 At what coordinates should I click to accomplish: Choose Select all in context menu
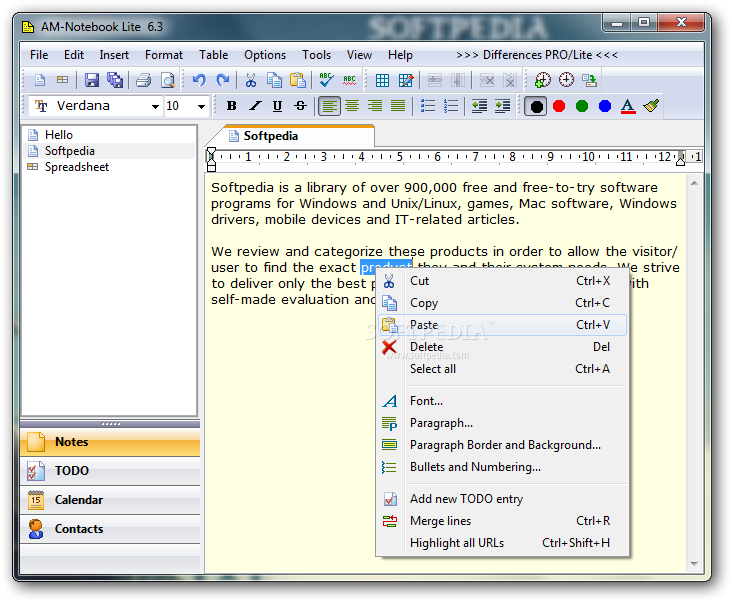point(502,369)
